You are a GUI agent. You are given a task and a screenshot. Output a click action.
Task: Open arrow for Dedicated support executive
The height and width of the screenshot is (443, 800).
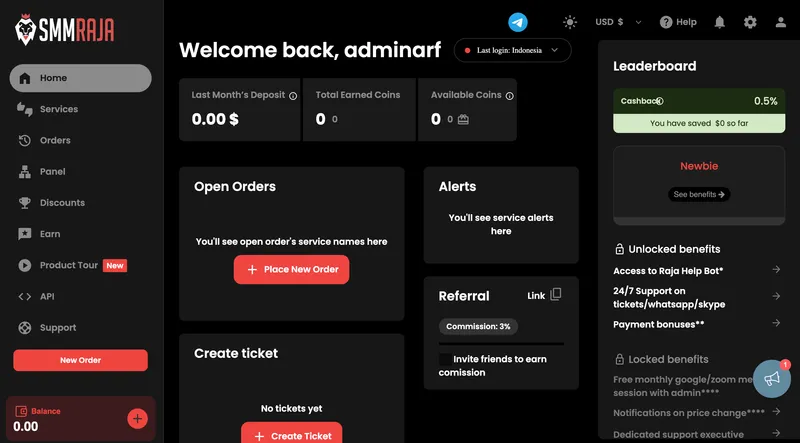click(776, 433)
